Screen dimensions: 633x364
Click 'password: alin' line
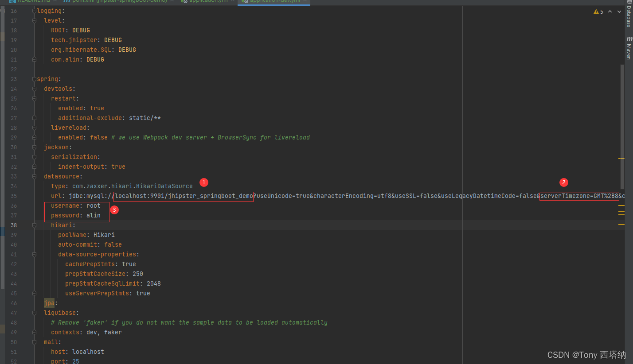click(x=76, y=216)
